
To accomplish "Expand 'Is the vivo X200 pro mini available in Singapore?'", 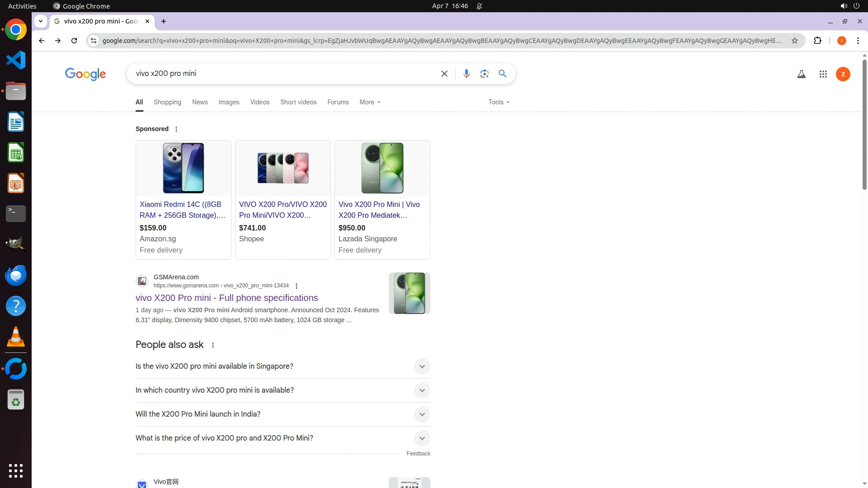I will (x=421, y=366).
